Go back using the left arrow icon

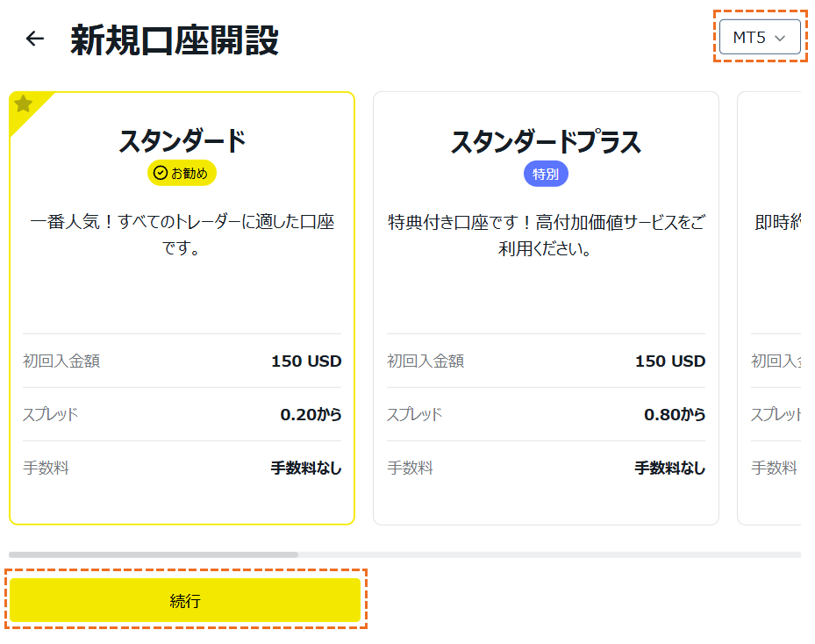click(x=35, y=38)
